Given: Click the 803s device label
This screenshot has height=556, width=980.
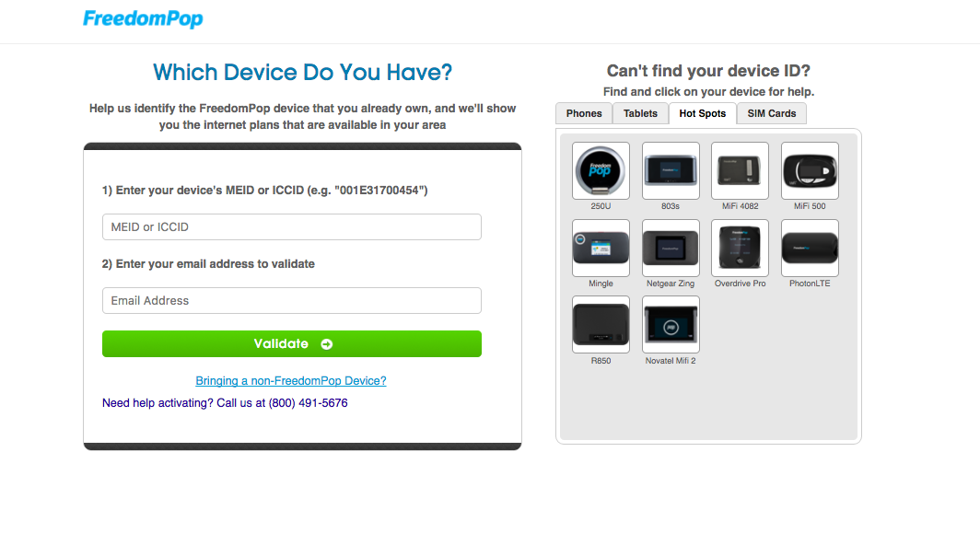Looking at the screenshot, I should (671, 206).
